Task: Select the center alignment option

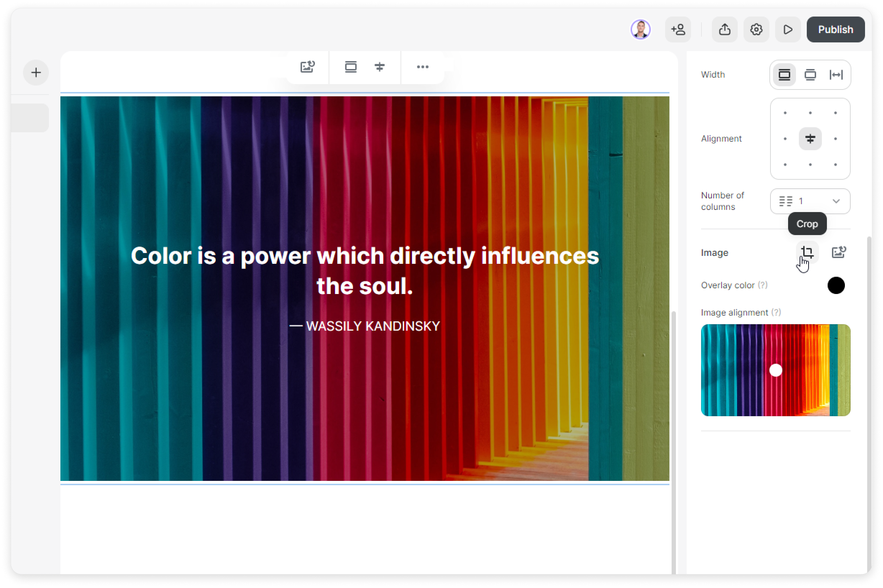Action: tap(810, 139)
